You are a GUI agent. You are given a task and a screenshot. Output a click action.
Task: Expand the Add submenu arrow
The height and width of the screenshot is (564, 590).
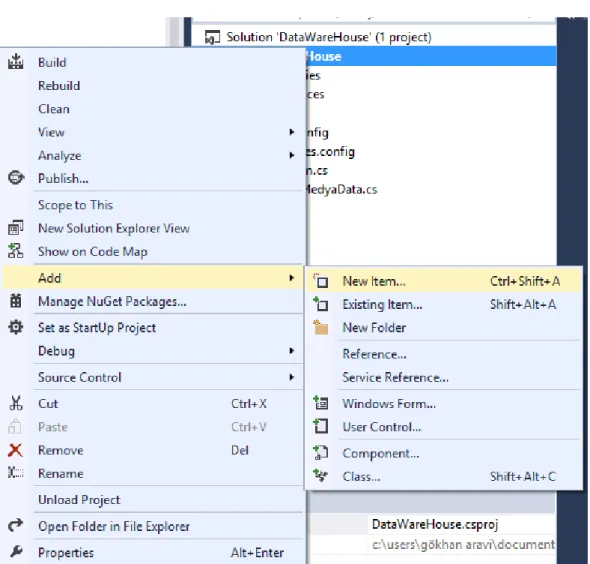coord(291,278)
